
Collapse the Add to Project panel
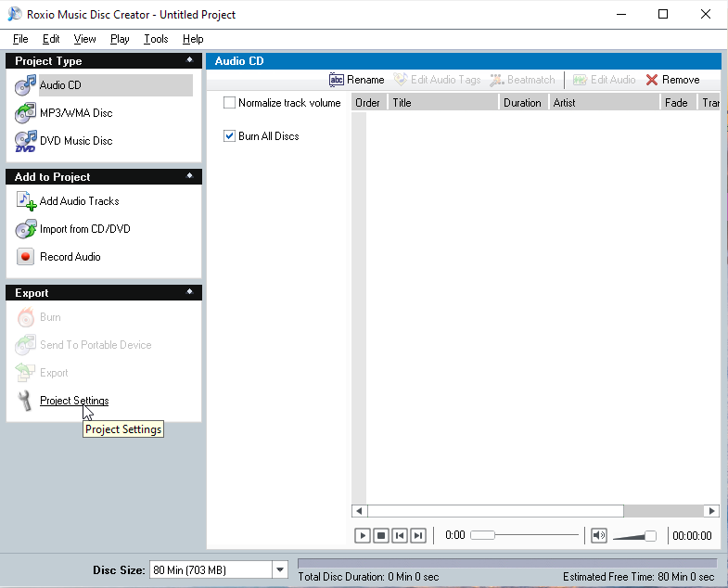click(x=189, y=176)
